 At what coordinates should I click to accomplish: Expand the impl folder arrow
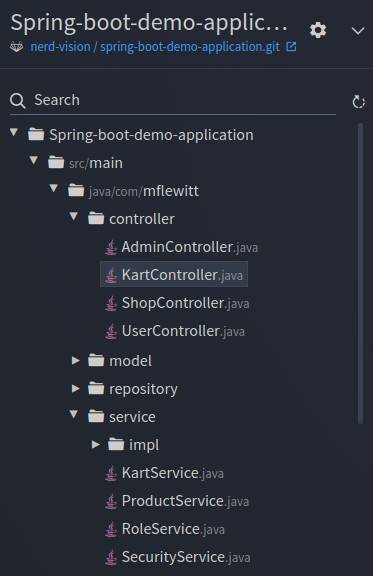tap(96, 444)
